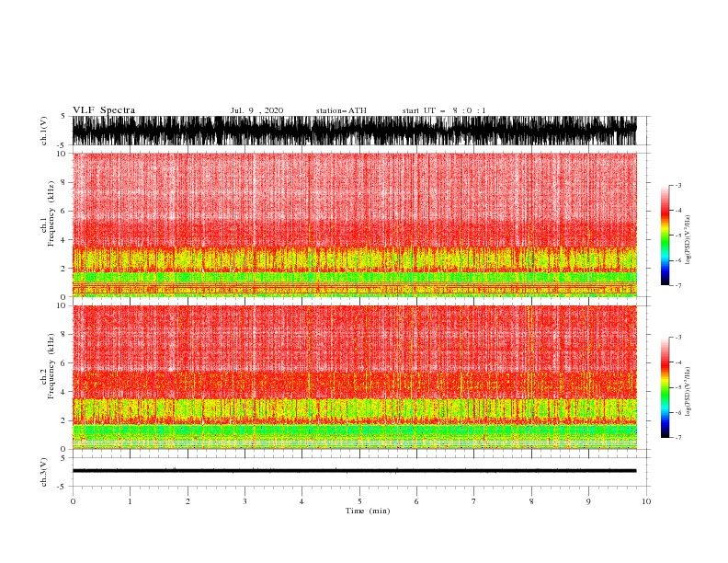
Task: Click time axis tick label "7"
Action: pos(474,501)
